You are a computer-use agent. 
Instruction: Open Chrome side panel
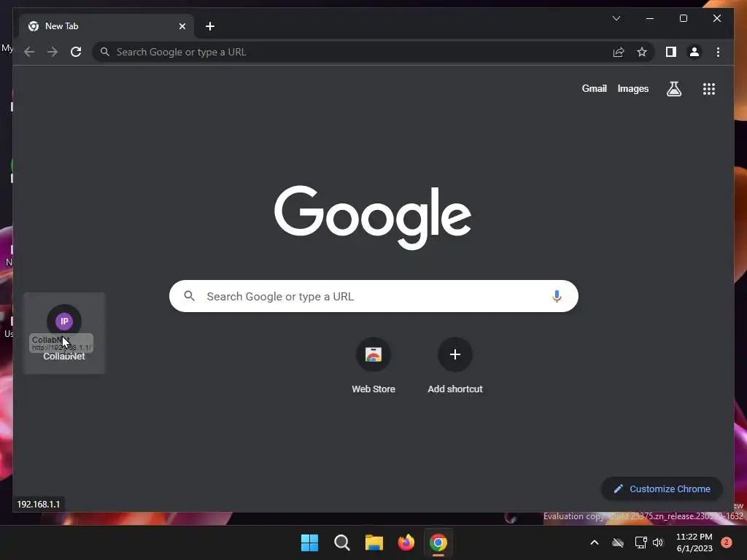(x=671, y=52)
